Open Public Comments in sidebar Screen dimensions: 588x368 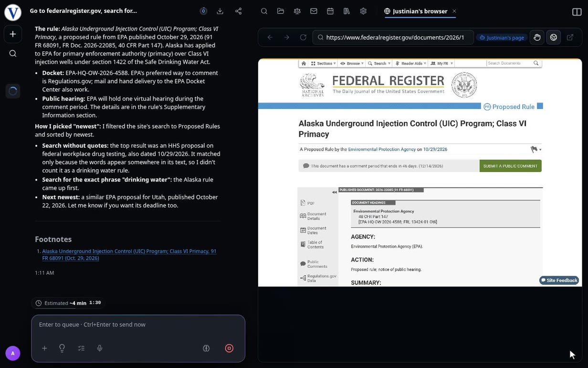pos(314,264)
